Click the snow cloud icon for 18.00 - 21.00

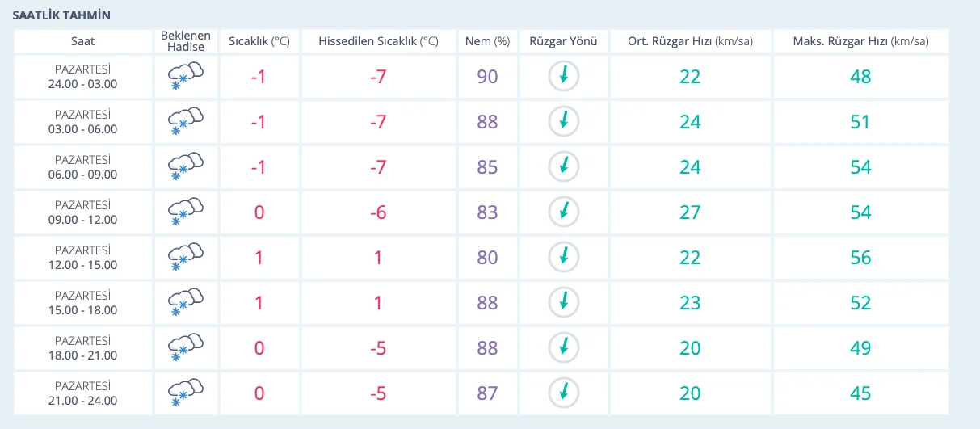pyautogui.click(x=185, y=348)
